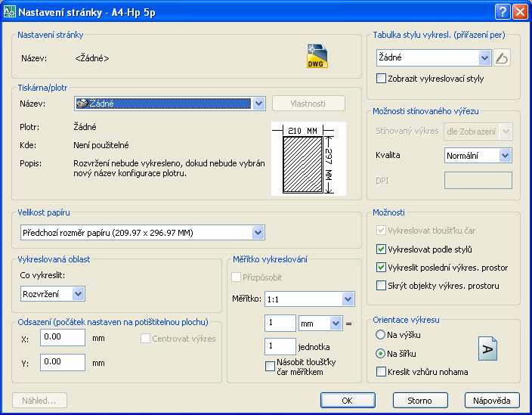Viewport: 532px width, 415px height.
Task: Click the Náhled... preview button
Action: coord(39,401)
